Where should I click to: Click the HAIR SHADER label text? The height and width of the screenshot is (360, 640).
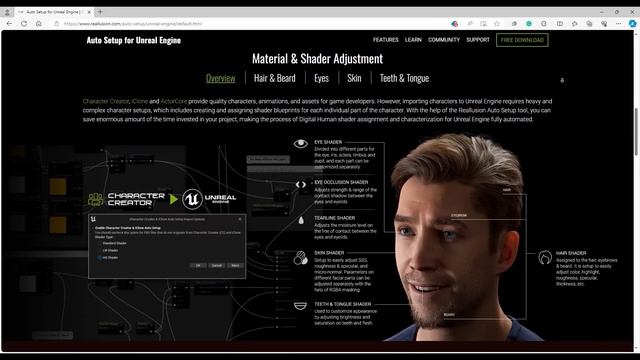571,253
